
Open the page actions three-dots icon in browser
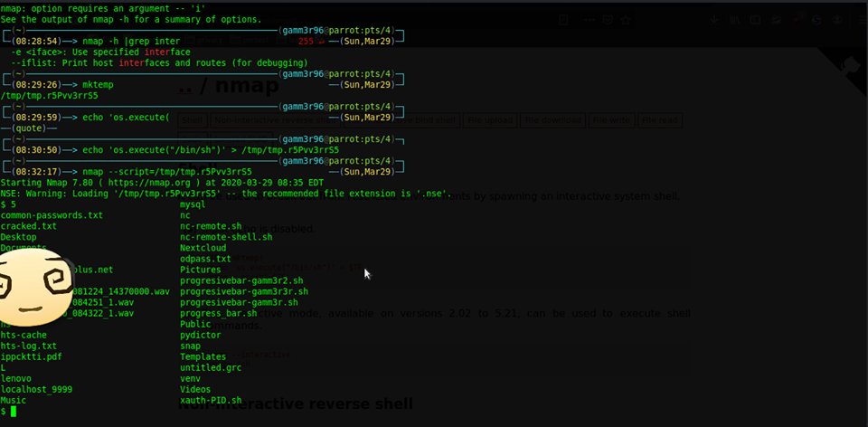tap(590, 20)
